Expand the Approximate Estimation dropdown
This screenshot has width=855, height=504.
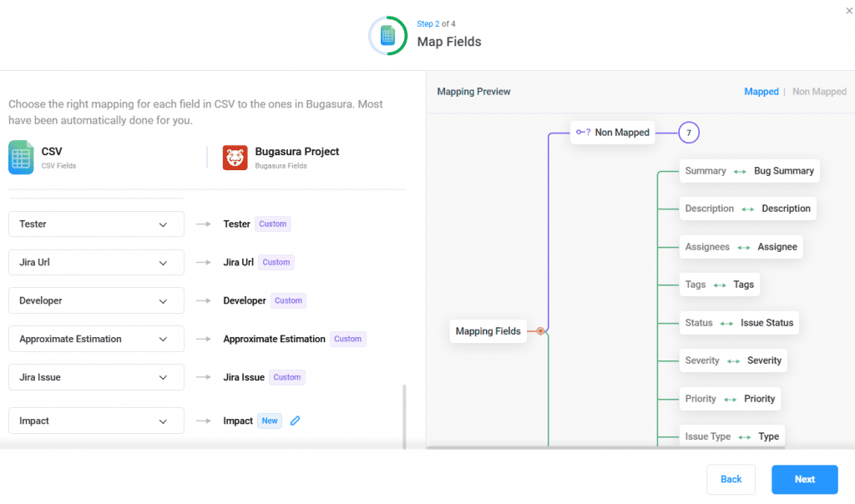(96, 339)
